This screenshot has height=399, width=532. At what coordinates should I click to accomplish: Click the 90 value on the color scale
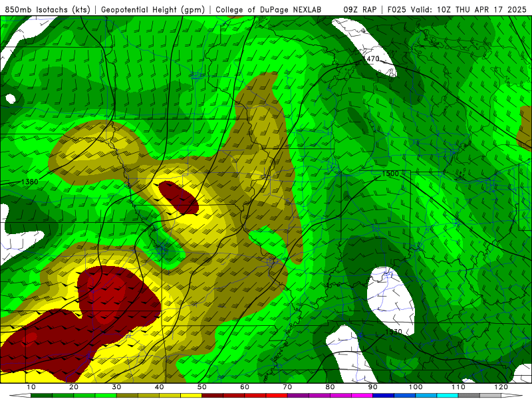coord(373,387)
